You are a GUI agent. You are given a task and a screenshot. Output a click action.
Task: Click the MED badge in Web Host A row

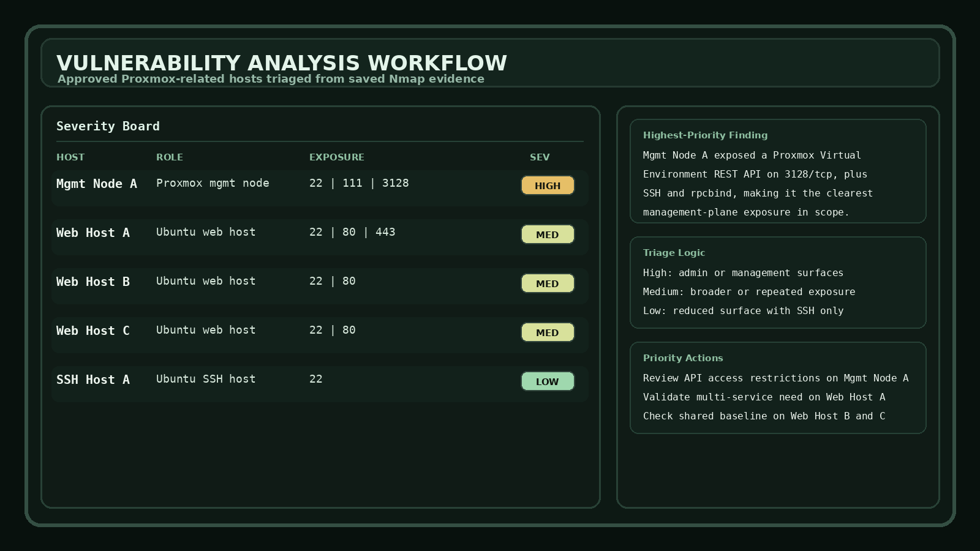548,234
